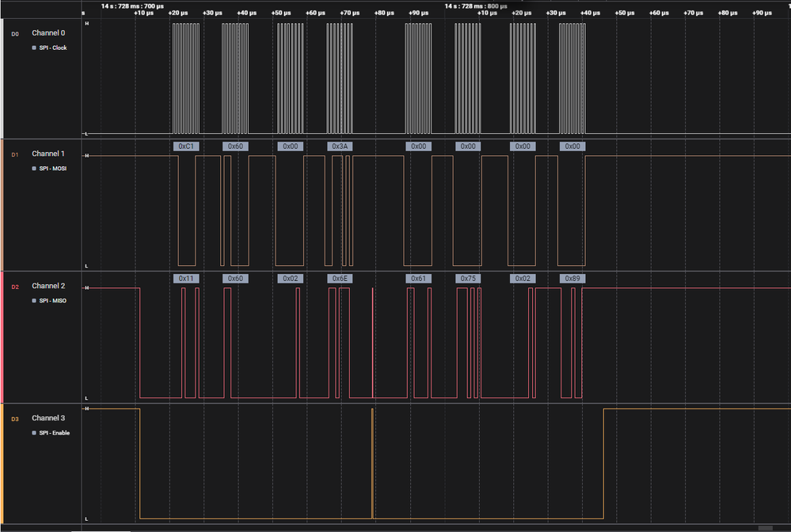Click the SPI - MISO analyzer label
Image resolution: width=791 pixels, height=532 pixels.
click(53, 300)
